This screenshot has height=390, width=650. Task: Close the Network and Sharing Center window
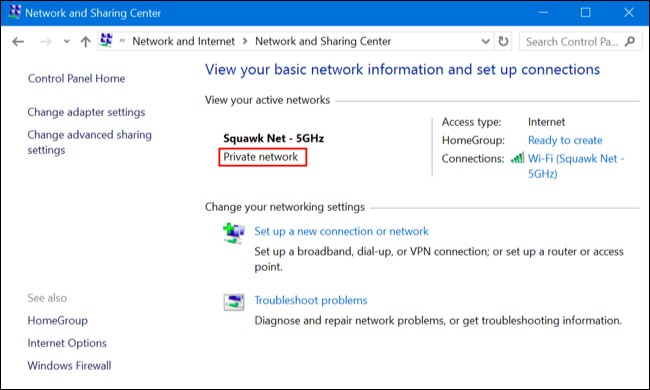pos(628,12)
